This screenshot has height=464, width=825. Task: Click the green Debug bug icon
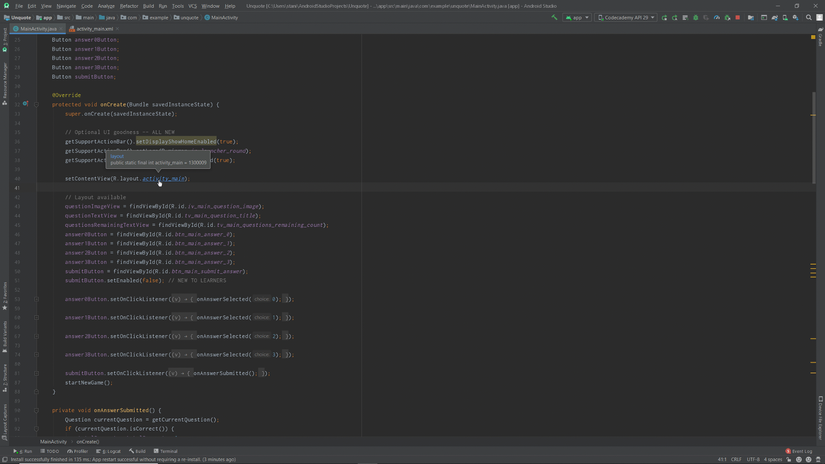pos(696,17)
